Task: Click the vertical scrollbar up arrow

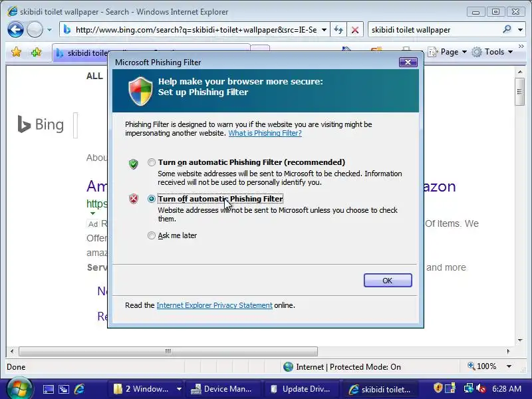Action: (520, 72)
